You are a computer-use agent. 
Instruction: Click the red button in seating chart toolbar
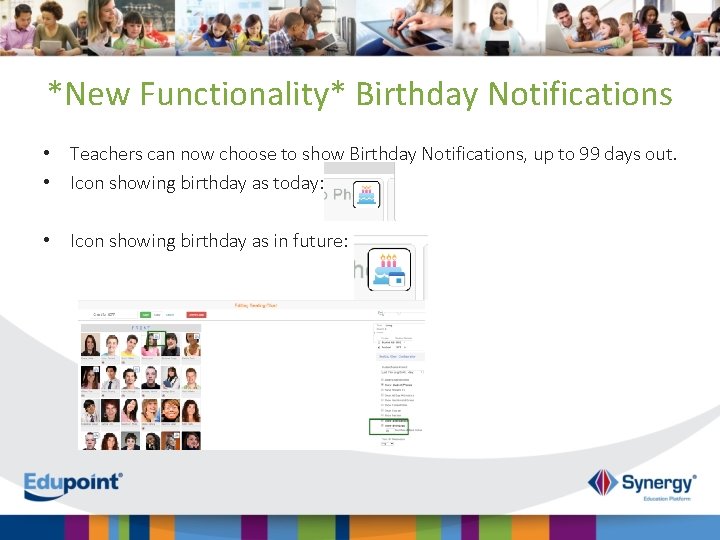[x=197, y=315]
